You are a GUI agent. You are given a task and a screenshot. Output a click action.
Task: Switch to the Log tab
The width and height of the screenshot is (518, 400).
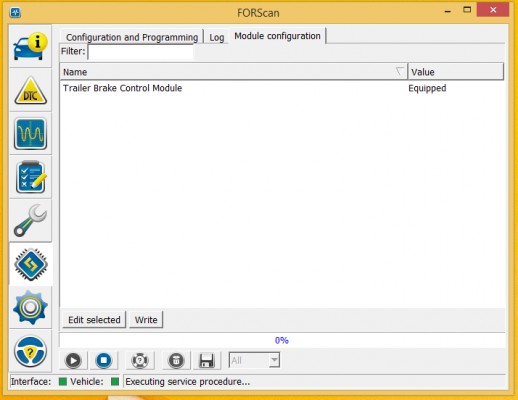(217, 37)
